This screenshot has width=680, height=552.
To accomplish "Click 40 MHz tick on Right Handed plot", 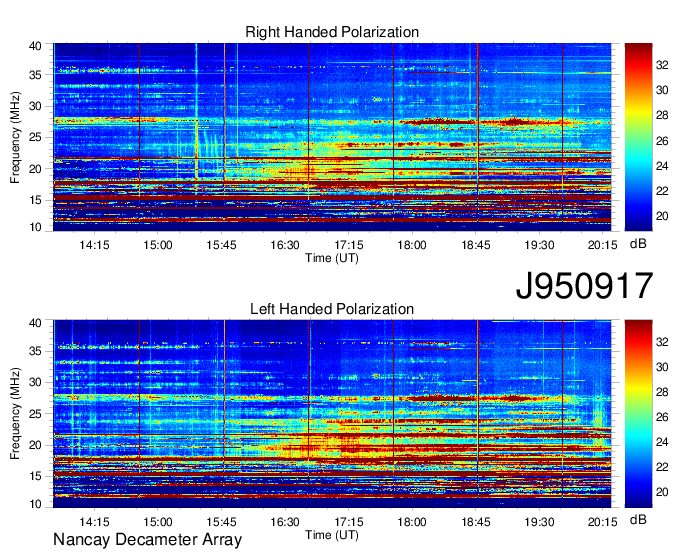I will tap(35, 46).
